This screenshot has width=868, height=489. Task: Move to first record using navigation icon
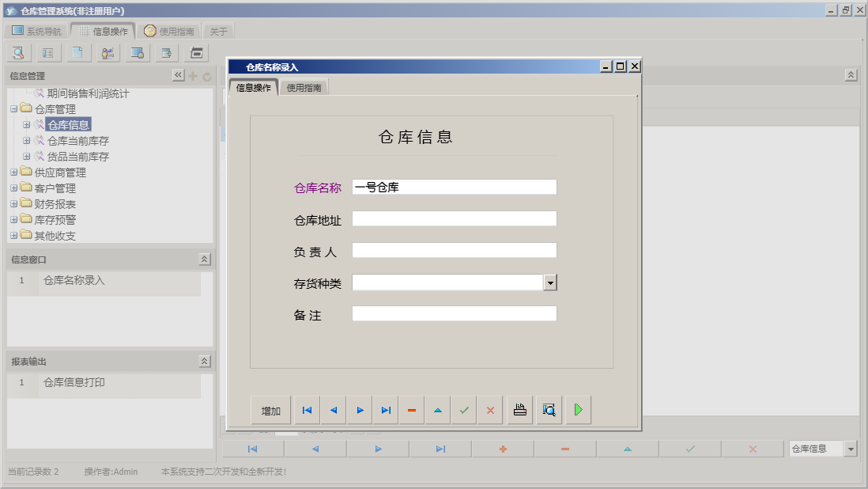point(307,409)
